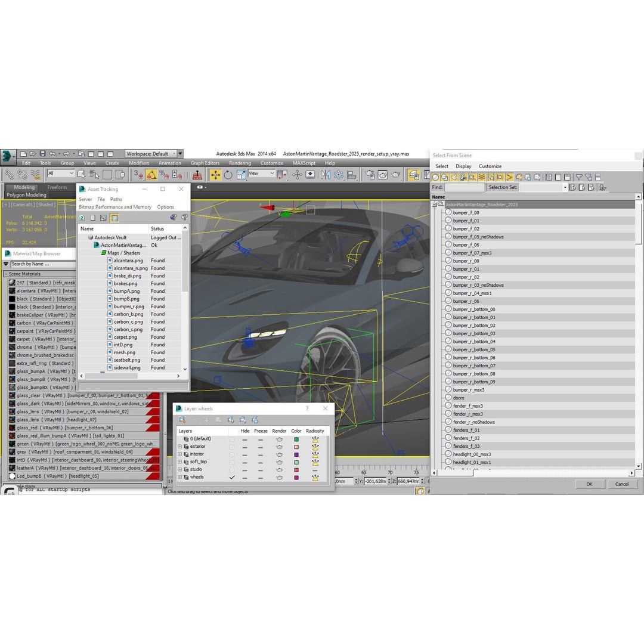This screenshot has width=644, height=644.
Task: Open Render Setup teapot icon
Action: [370, 175]
